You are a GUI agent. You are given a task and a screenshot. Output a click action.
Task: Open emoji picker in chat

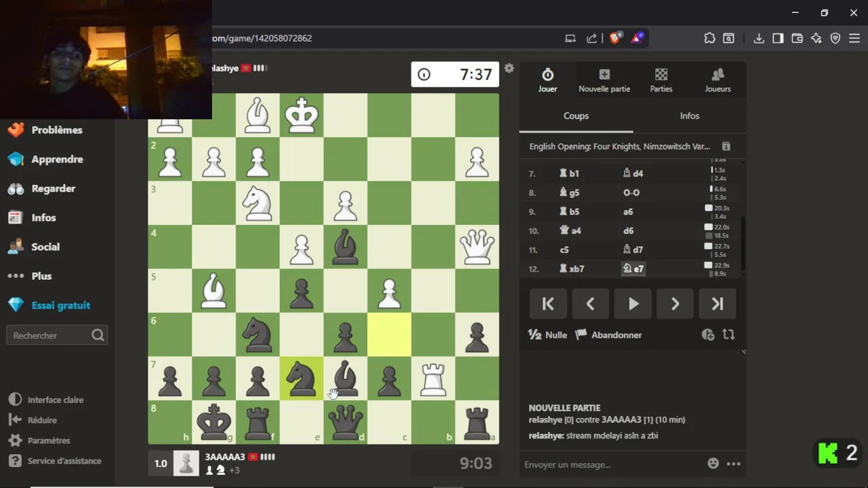tap(713, 464)
